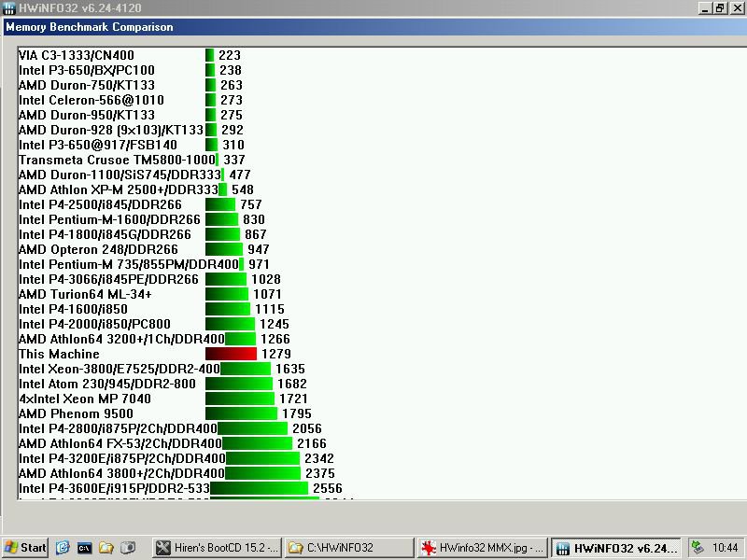Click the HWiNFO32 icon in title bar
Image resolution: width=747 pixels, height=560 pixels.
(8, 7)
